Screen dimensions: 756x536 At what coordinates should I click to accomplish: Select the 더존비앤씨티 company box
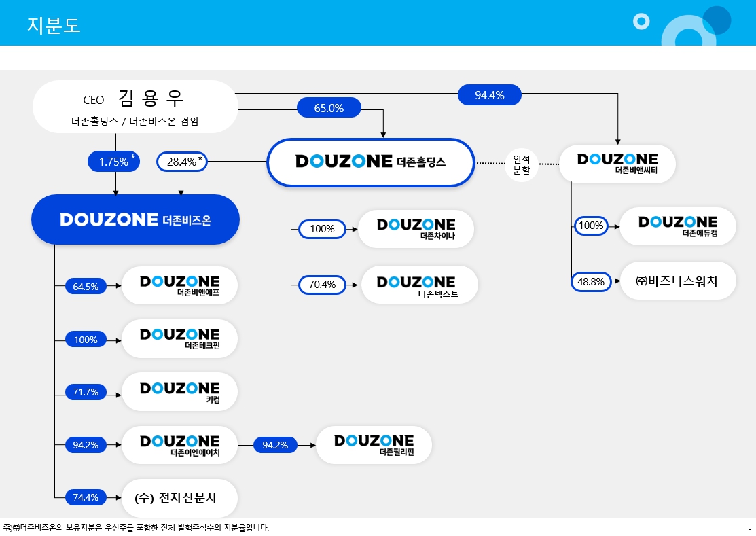(x=617, y=164)
